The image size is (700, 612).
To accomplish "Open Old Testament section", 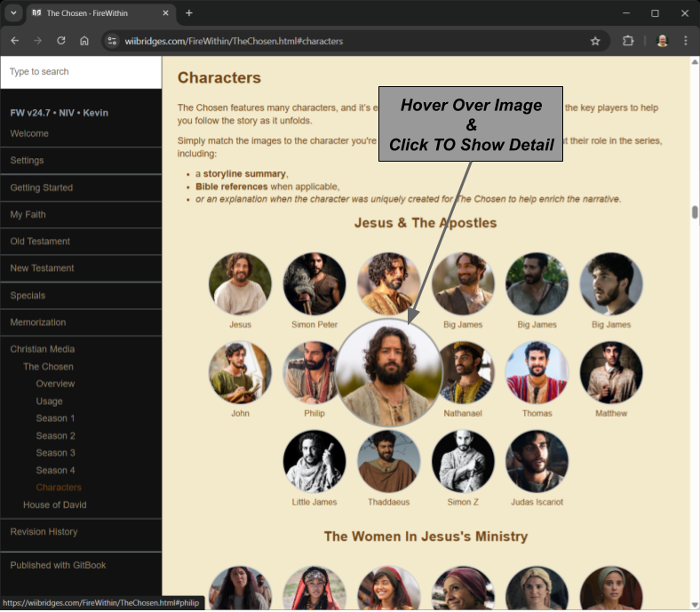I will click(x=40, y=242).
